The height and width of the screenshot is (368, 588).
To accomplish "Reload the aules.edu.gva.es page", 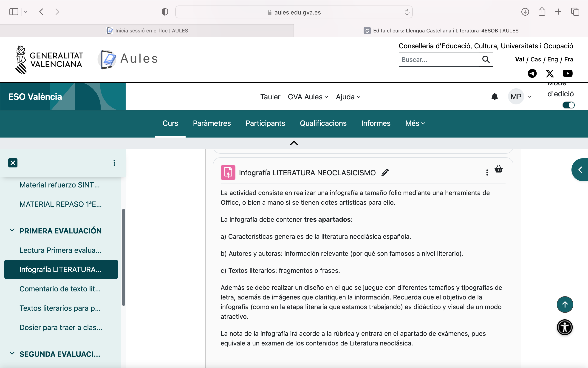I will 407,12.
